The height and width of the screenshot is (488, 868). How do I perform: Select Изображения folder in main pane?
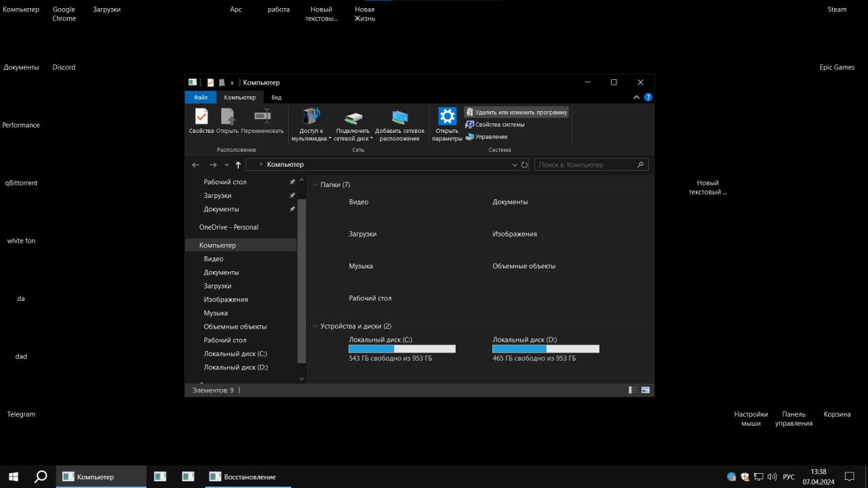[515, 234]
